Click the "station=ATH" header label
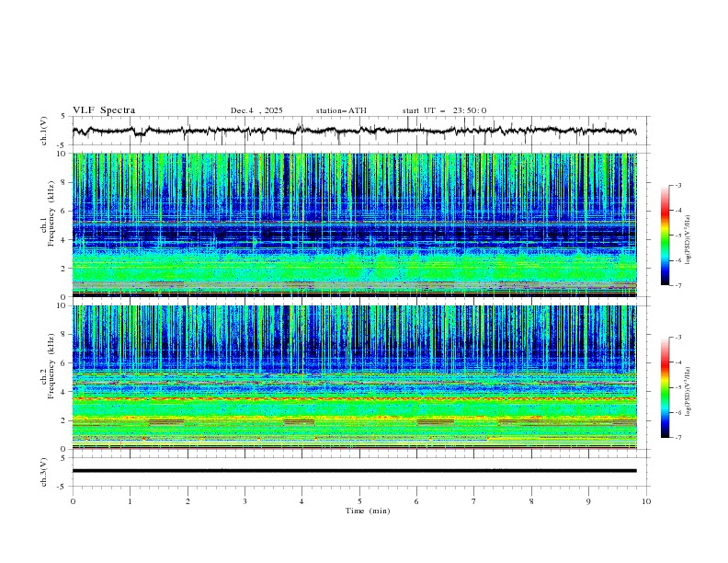This screenshot has height=563, width=728. pyautogui.click(x=341, y=110)
